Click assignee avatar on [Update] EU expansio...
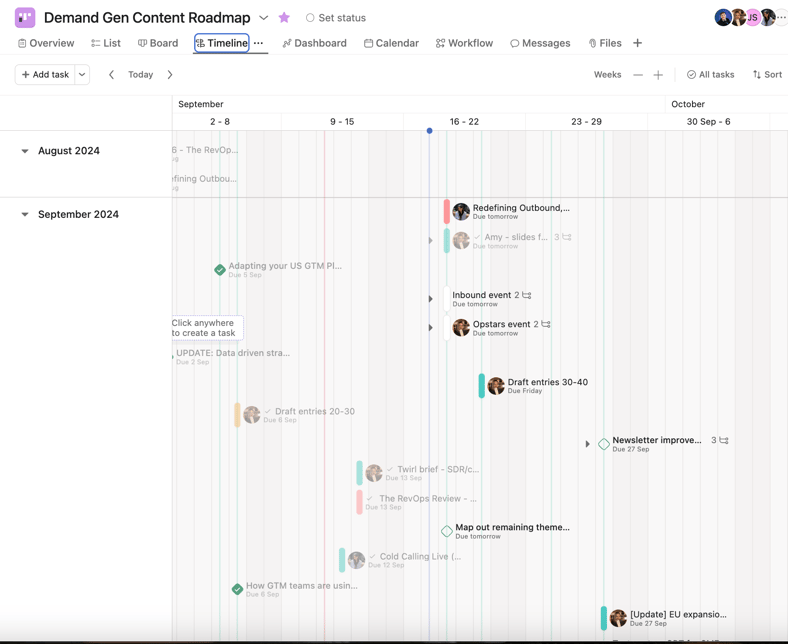This screenshot has height=644, width=788. (618, 618)
